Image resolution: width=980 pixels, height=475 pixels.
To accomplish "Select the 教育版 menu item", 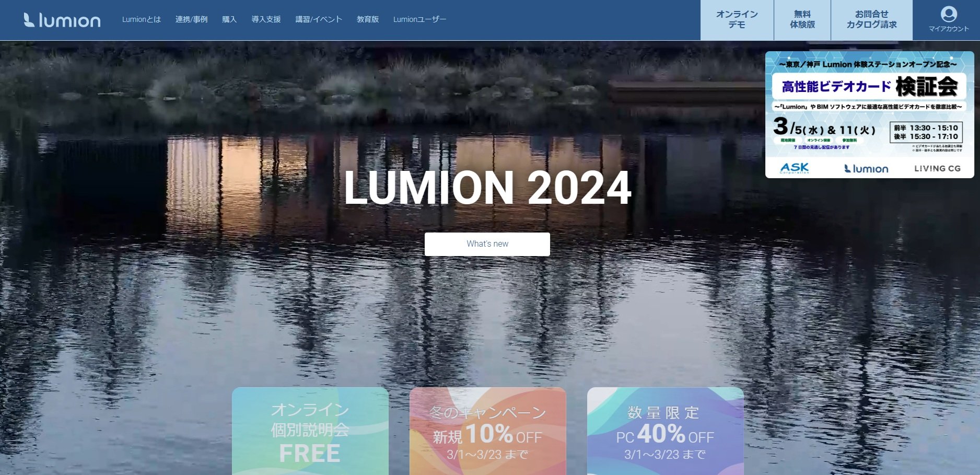I will pyautogui.click(x=368, y=19).
